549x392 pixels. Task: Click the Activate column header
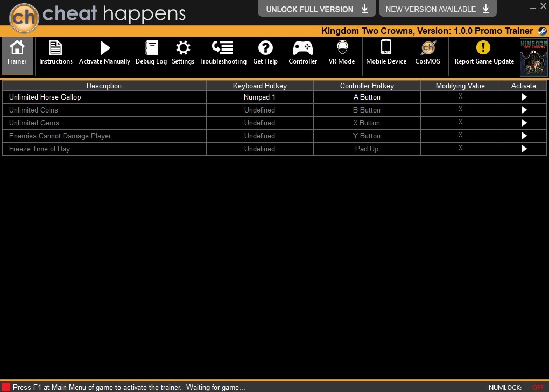pos(524,86)
